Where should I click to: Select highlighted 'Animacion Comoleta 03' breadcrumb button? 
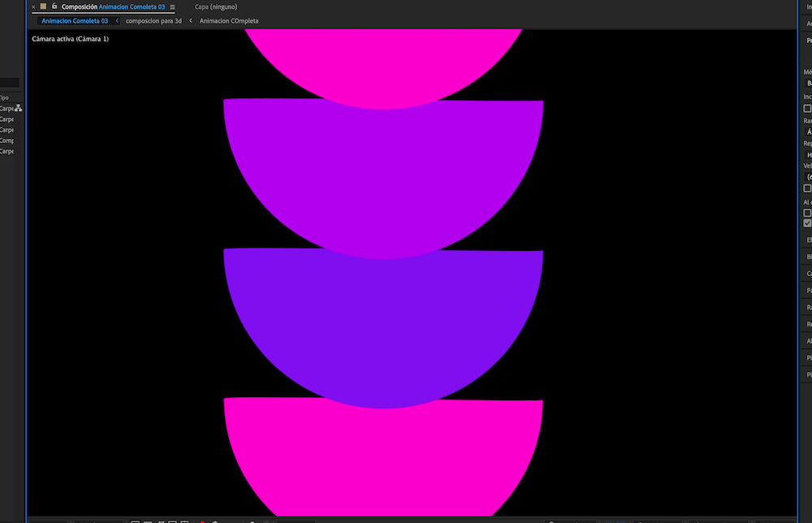coord(75,20)
